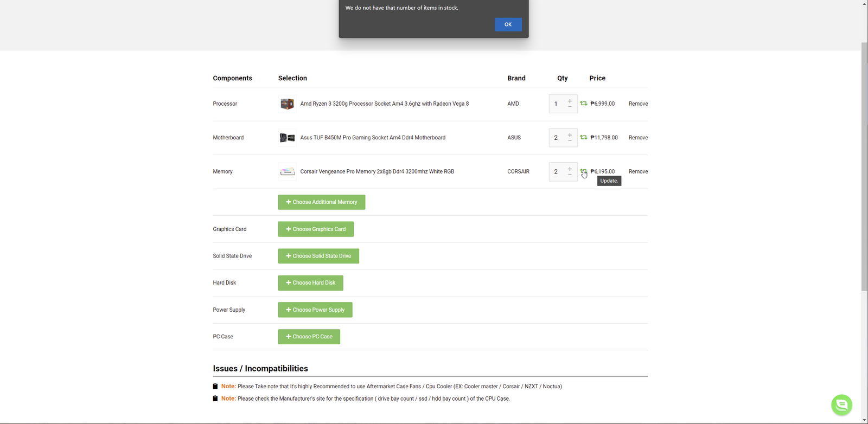Screen dimensions: 868x424
Task: Click Choose Hard Disk button
Action: click(x=311, y=282)
